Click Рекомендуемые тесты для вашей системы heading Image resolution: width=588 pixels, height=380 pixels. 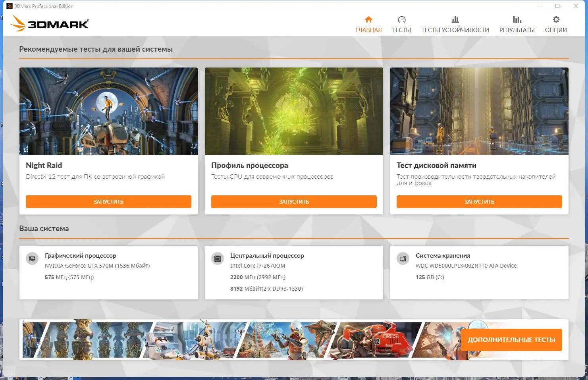click(96, 49)
